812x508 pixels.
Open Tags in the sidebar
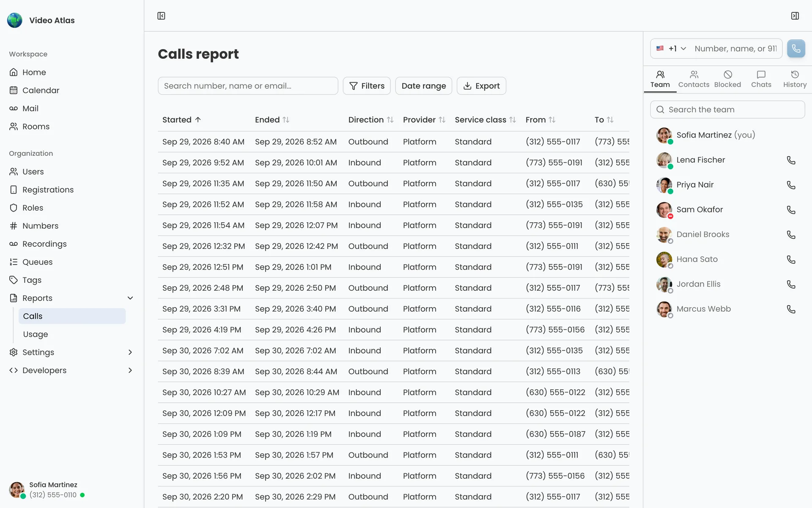[x=71, y=280]
